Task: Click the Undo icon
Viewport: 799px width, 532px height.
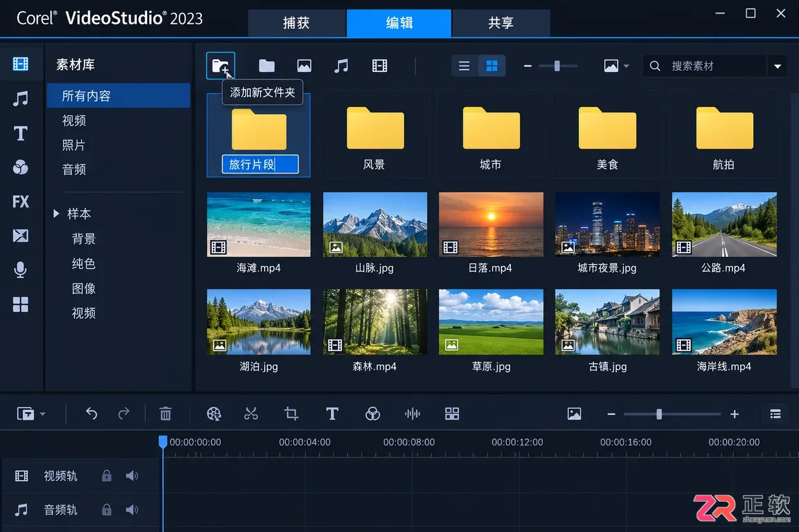Action: pyautogui.click(x=92, y=414)
